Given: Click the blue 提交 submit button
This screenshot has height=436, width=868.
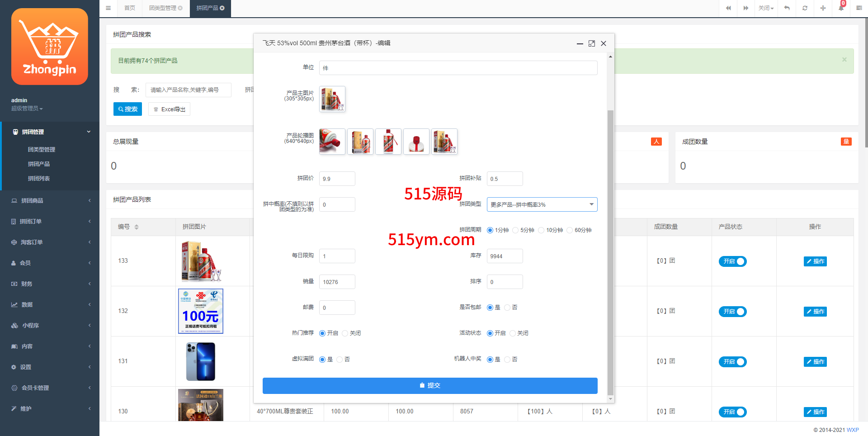Looking at the screenshot, I should click(429, 385).
